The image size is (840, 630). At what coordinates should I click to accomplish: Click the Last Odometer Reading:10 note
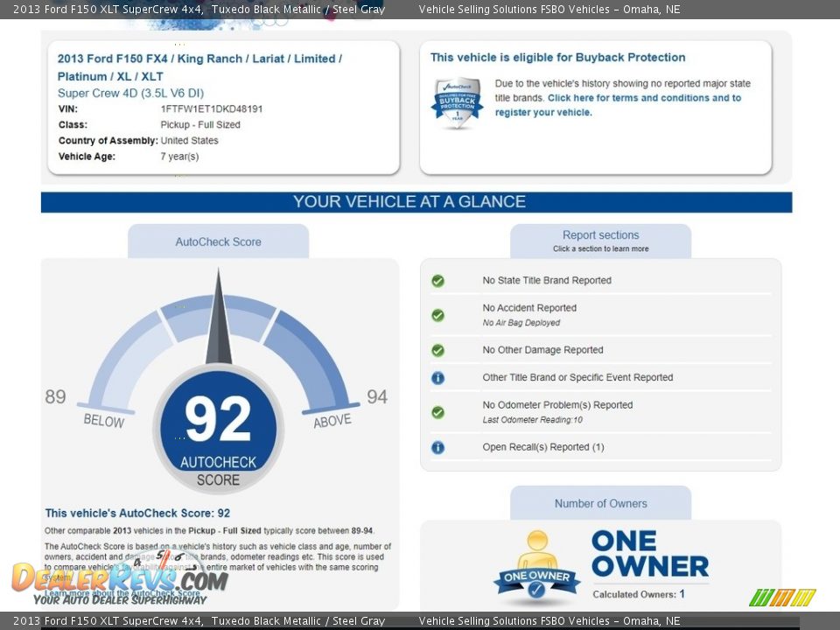[x=533, y=420]
